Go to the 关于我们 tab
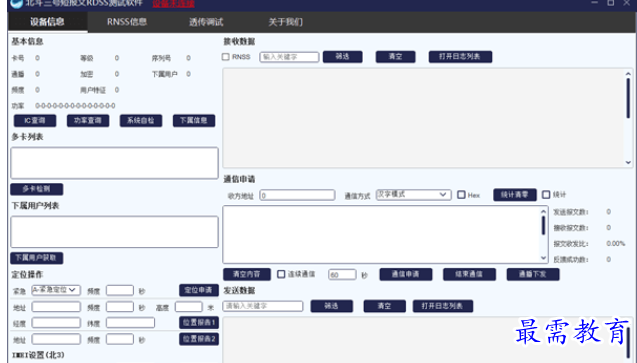 [x=285, y=22]
